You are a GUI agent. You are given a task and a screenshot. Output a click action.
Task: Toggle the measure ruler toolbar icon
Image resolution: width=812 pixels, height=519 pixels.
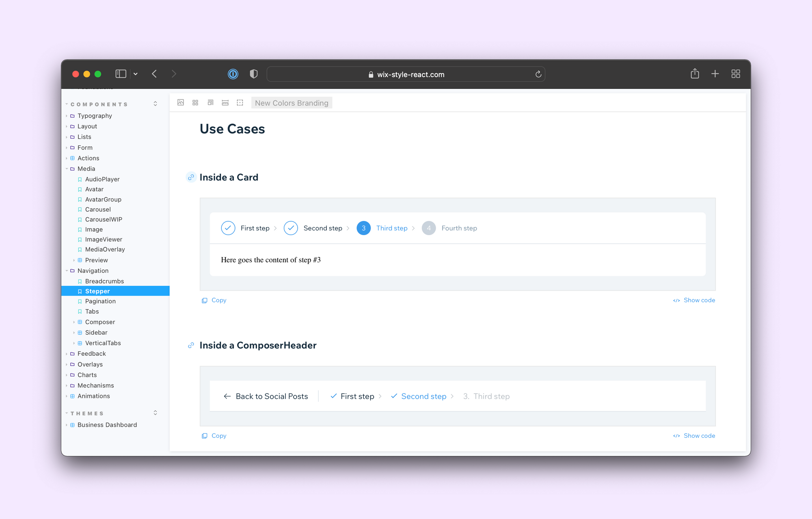[225, 103]
